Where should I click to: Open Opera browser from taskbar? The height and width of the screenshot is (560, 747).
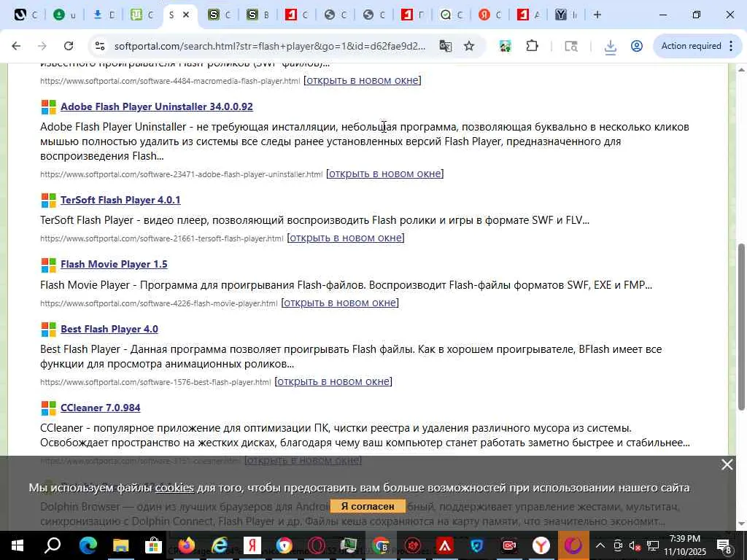tap(317, 545)
